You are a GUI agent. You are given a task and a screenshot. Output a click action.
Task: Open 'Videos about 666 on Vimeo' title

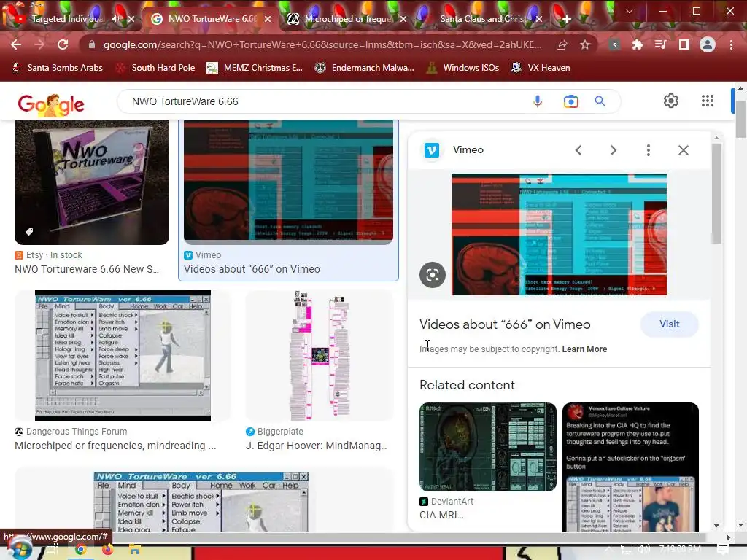(x=505, y=324)
